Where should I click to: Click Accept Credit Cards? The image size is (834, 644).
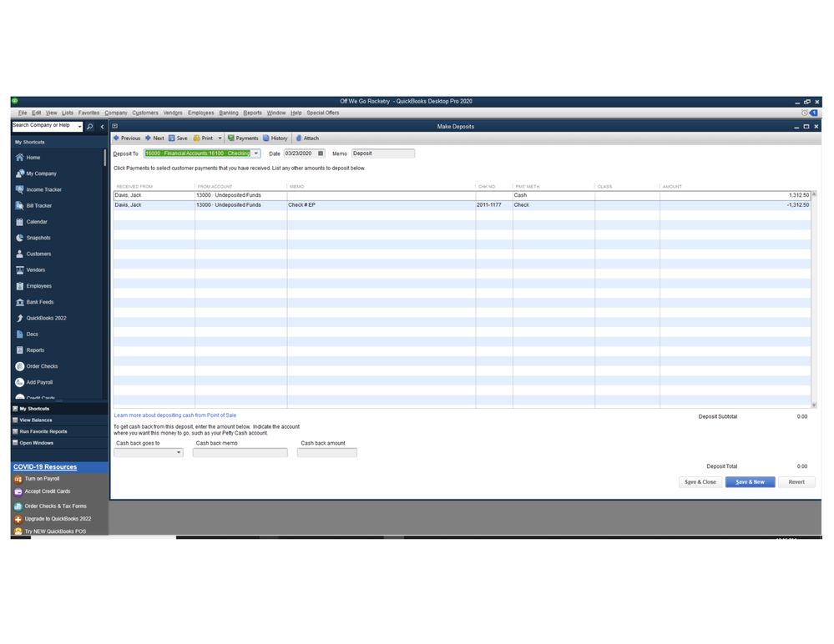(x=42, y=491)
